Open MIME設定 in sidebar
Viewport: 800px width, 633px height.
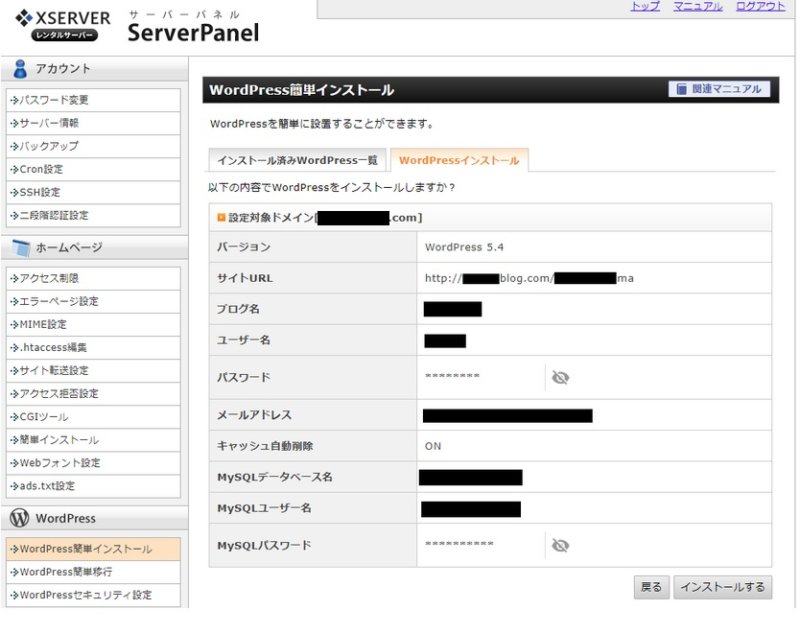click(x=93, y=324)
